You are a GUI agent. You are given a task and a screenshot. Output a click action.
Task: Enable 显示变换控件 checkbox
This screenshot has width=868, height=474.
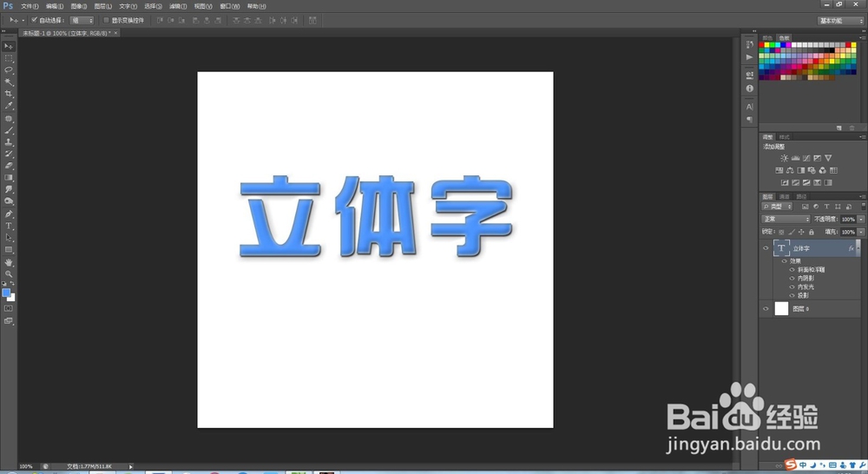tap(106, 20)
